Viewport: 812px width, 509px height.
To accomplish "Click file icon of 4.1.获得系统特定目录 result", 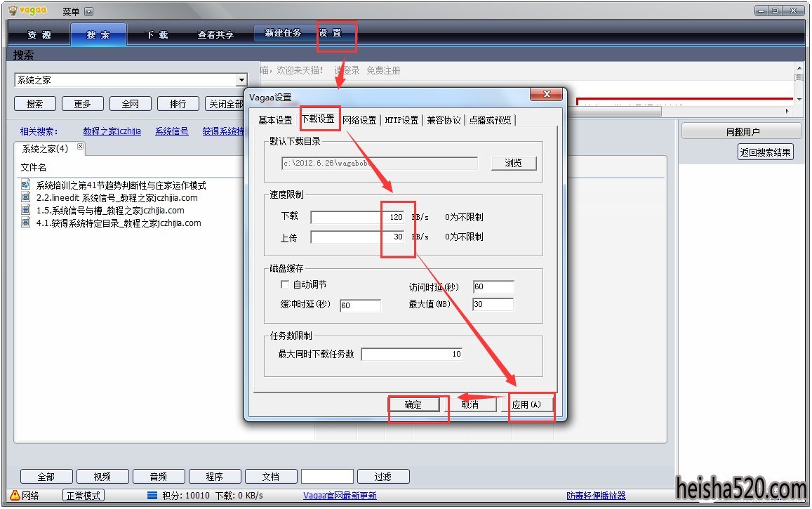I will point(25,223).
